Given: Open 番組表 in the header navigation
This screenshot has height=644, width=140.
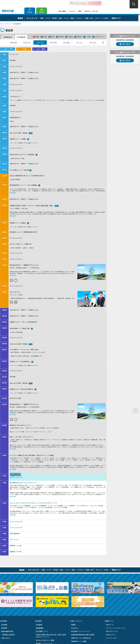Looking at the screenshot, I should pyautogui.click(x=20, y=18).
